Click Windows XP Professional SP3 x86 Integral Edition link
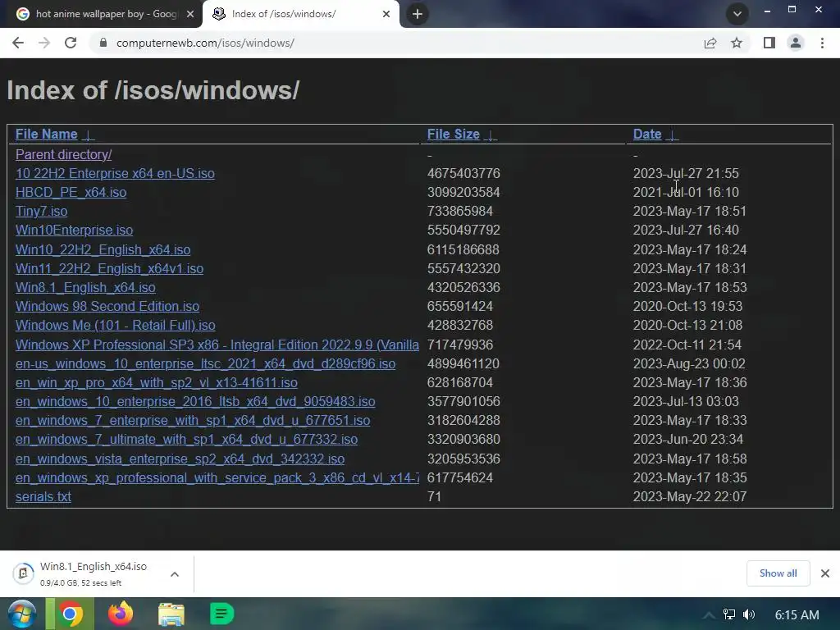Image resolution: width=840 pixels, height=630 pixels. (217, 345)
